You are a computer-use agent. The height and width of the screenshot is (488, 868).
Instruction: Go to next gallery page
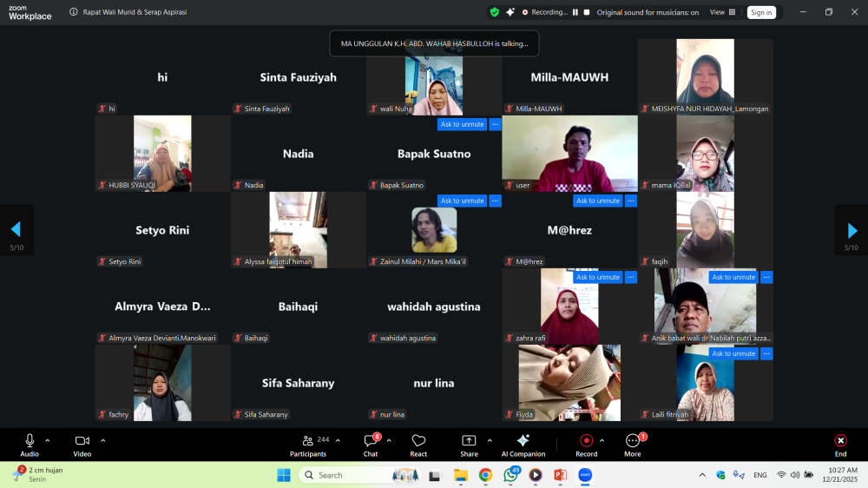pos(852,229)
